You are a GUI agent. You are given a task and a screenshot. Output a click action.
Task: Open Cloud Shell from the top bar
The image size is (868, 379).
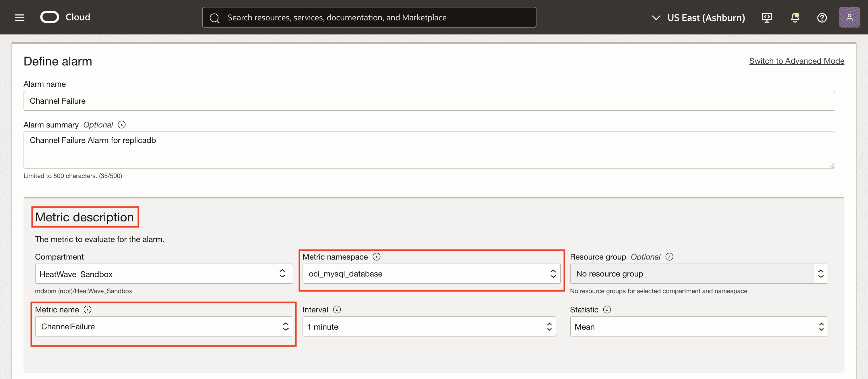[x=767, y=17]
